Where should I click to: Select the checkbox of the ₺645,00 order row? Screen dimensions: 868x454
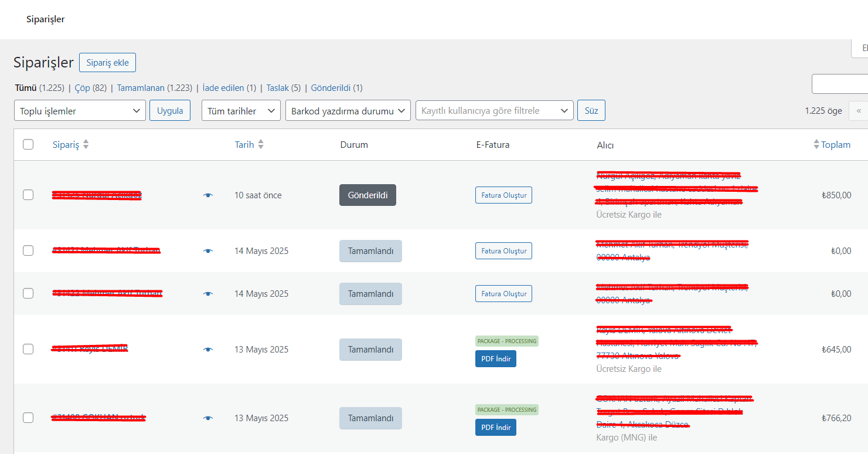tap(28, 349)
